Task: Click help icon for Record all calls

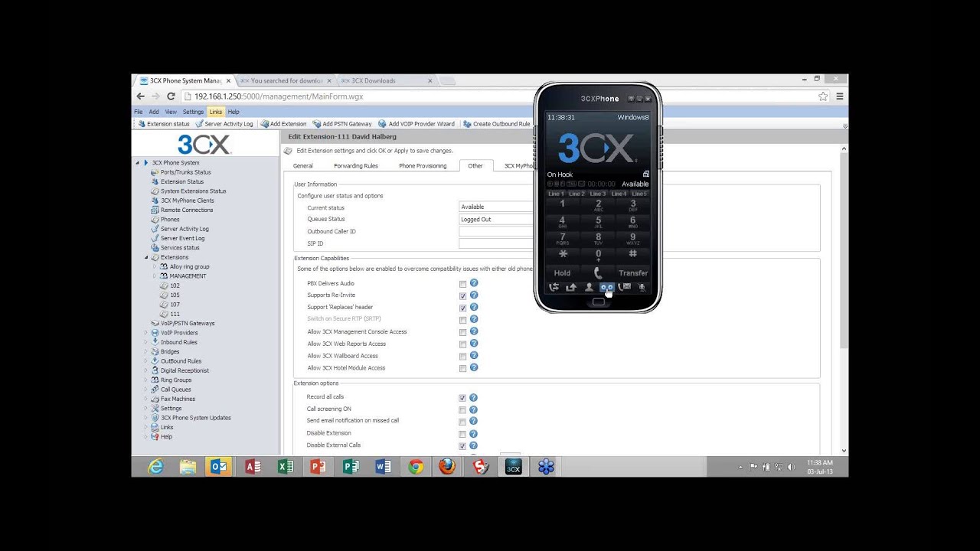Action: [473, 397]
